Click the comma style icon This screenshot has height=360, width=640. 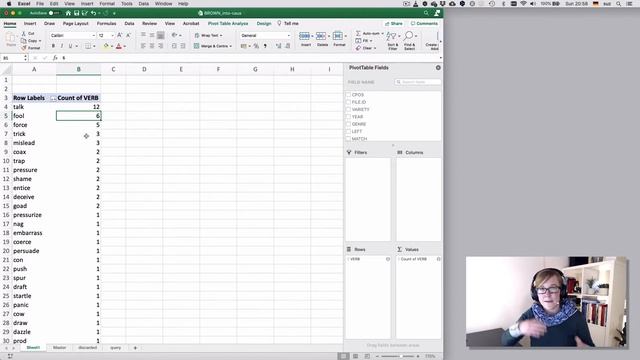coord(265,46)
